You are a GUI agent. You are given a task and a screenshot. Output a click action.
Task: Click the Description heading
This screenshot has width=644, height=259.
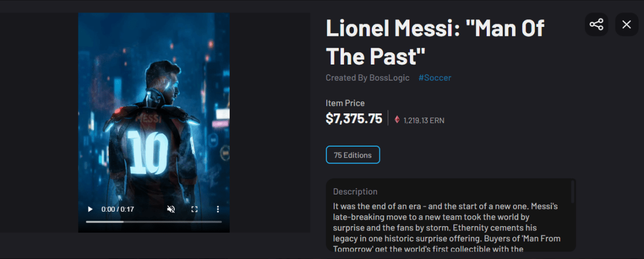[x=355, y=191]
